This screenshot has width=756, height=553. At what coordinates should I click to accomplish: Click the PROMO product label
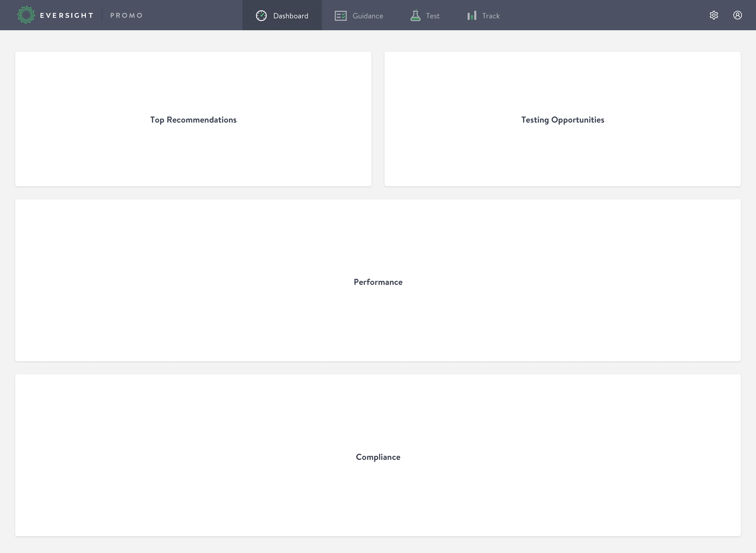(x=127, y=15)
